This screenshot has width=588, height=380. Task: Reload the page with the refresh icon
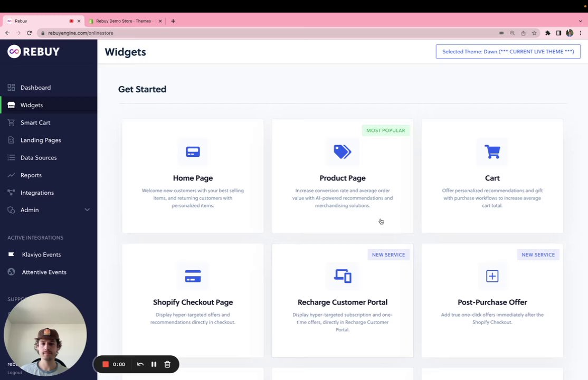tap(29, 33)
